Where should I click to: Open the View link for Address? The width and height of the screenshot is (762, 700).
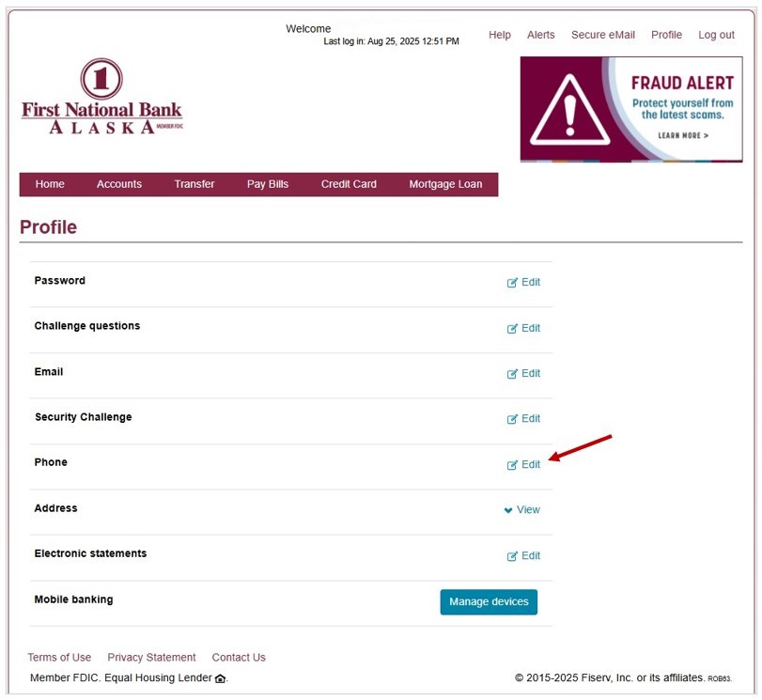tap(528, 509)
